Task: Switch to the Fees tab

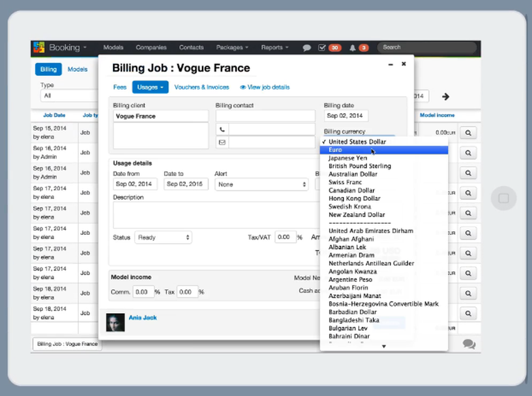Action: click(x=120, y=87)
